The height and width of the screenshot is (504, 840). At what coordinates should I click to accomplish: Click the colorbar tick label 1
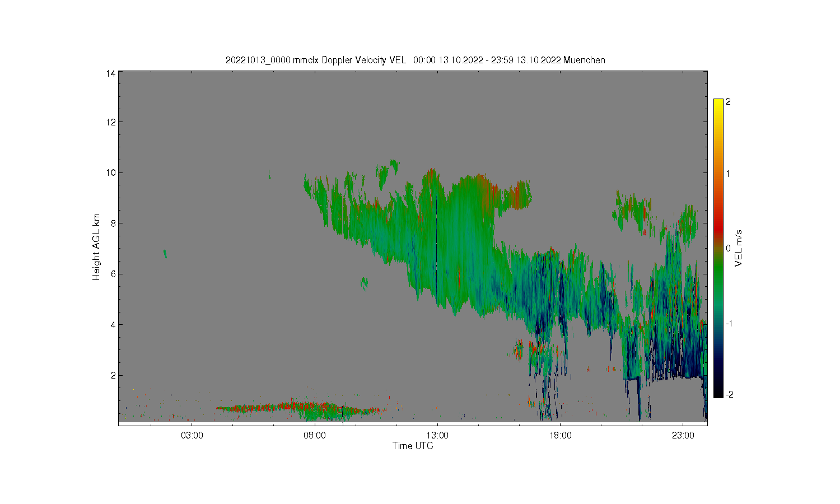[728, 174]
